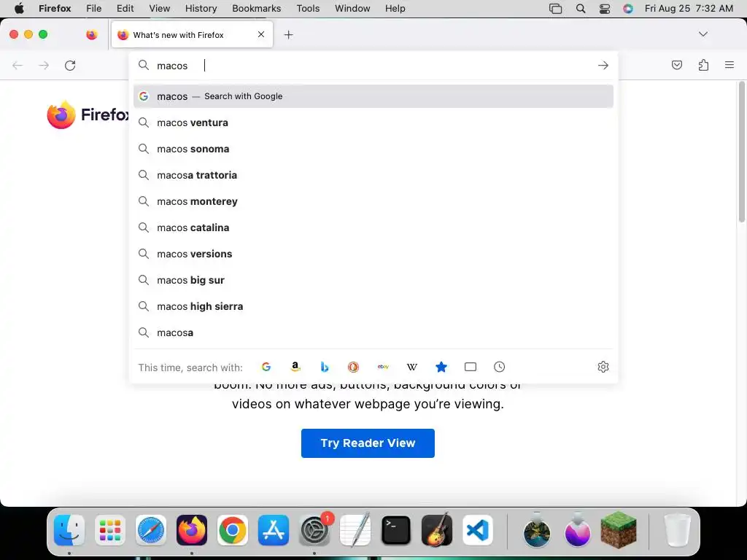The width and height of the screenshot is (747, 560).
Task: Select the plain macosa suggestion
Action: pyautogui.click(x=373, y=332)
